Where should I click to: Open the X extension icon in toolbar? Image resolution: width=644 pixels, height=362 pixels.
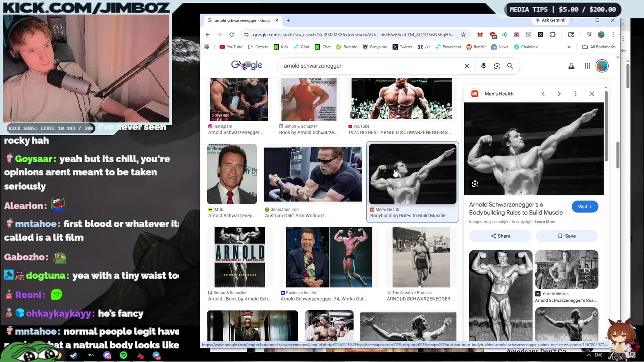click(x=540, y=35)
